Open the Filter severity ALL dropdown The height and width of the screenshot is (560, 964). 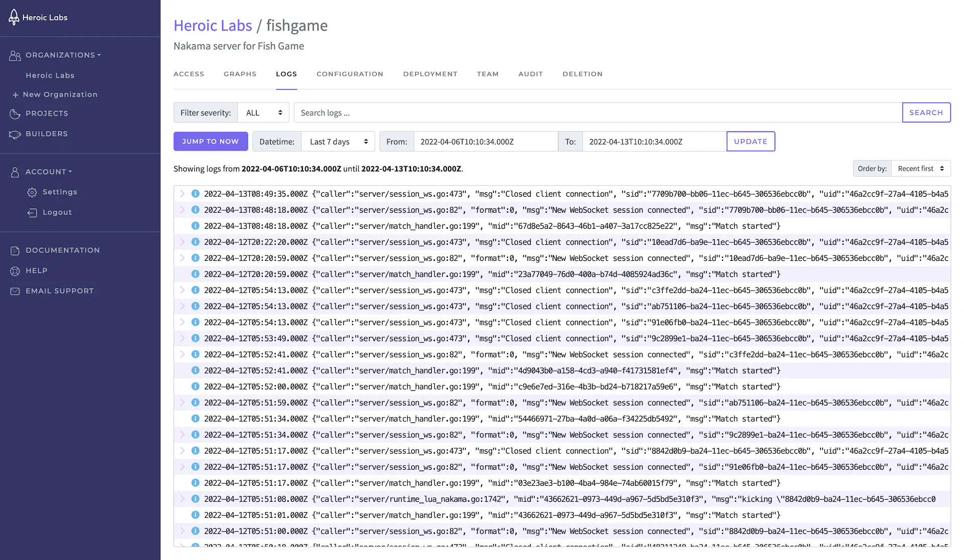263,112
